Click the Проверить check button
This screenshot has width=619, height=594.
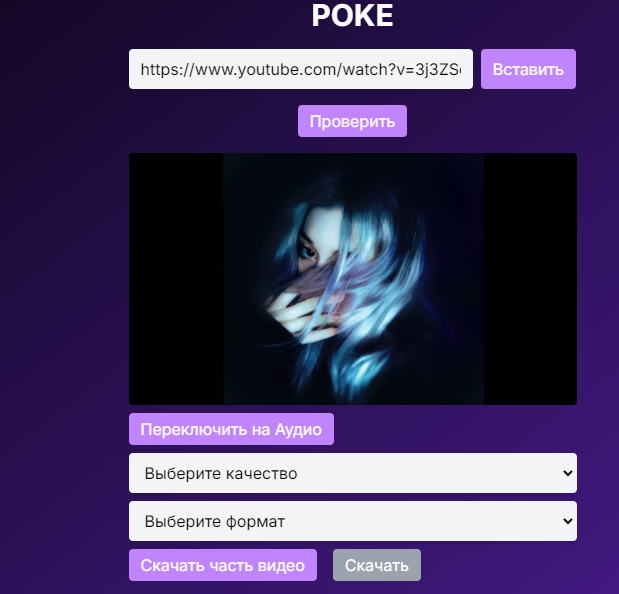click(x=352, y=121)
